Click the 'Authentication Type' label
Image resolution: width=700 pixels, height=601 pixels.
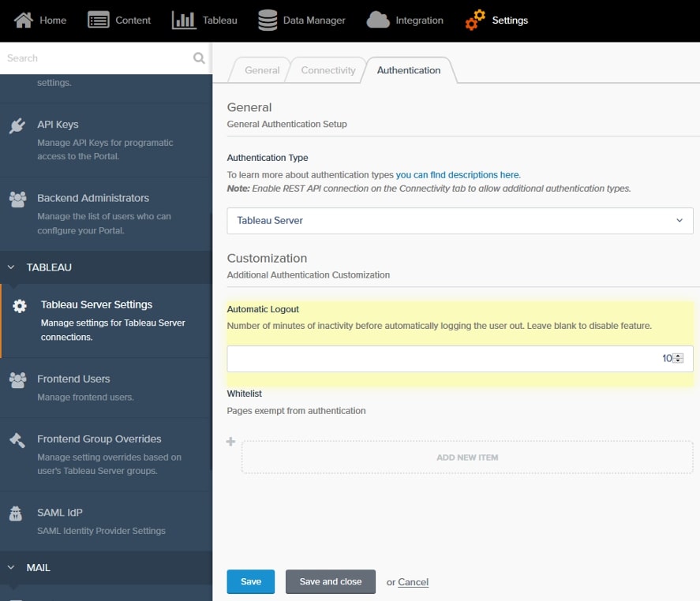pos(268,158)
